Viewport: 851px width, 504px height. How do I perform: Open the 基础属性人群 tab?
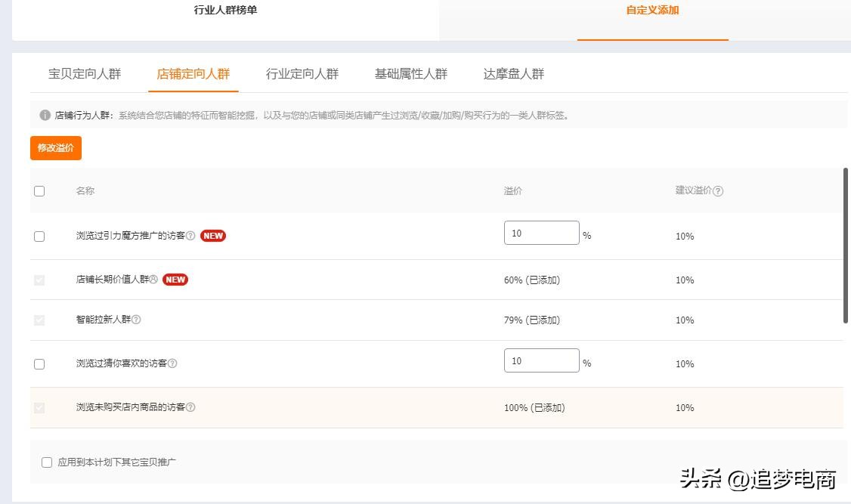click(x=411, y=74)
